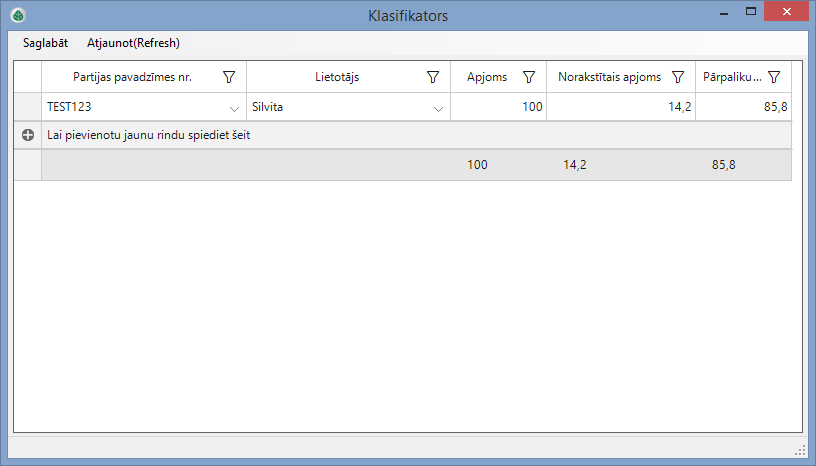Image resolution: width=816 pixels, height=466 pixels.
Task: Open the Saglabāt menu
Action: pyautogui.click(x=45, y=43)
